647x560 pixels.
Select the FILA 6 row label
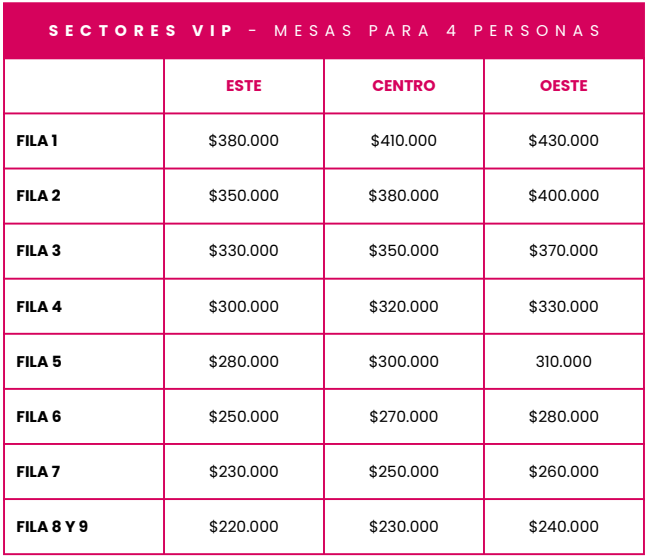39,417
